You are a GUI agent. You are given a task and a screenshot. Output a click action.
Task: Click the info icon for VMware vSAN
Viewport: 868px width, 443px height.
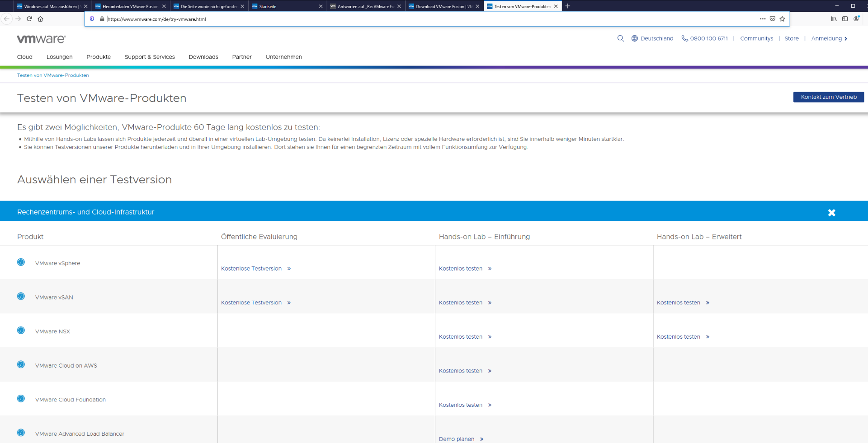tap(21, 296)
